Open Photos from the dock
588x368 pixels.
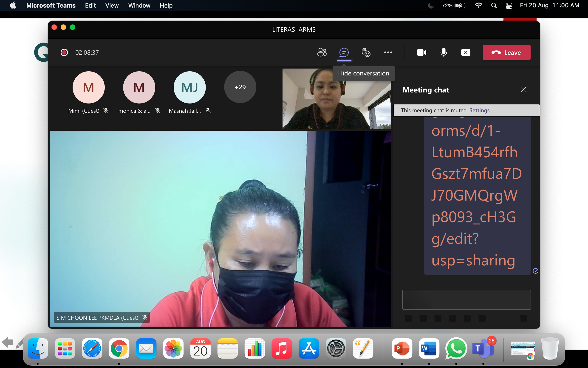click(173, 348)
